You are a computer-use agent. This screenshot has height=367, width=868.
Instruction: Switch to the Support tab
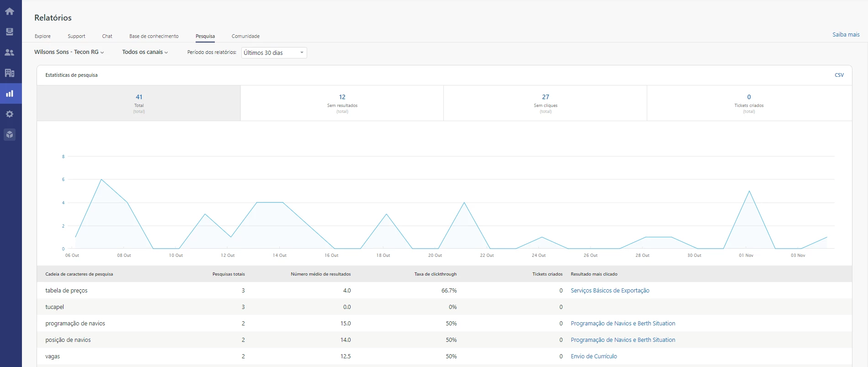click(x=76, y=36)
